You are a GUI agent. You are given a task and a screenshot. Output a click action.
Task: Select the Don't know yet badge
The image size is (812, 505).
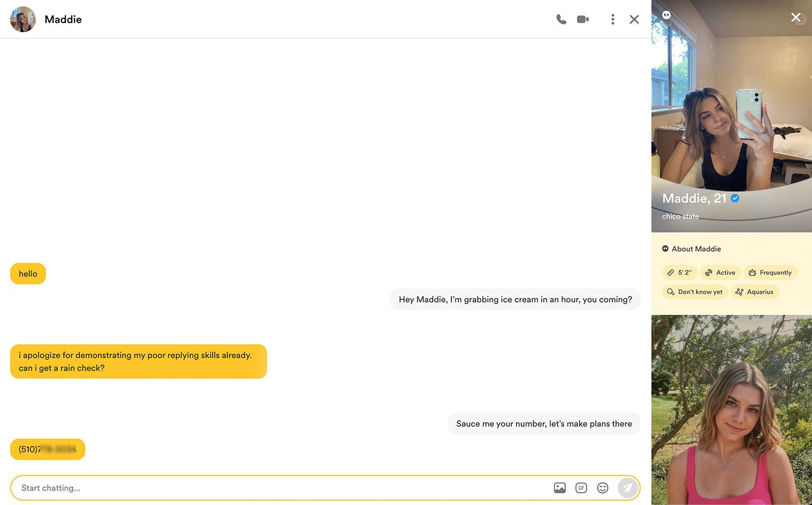click(x=695, y=292)
